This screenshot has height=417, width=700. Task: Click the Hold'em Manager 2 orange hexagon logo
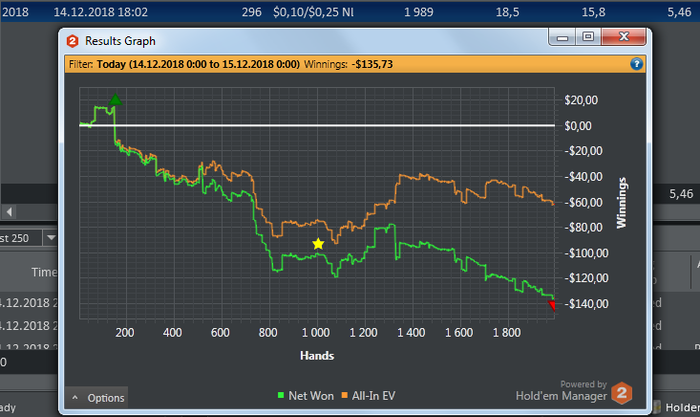[621, 393]
